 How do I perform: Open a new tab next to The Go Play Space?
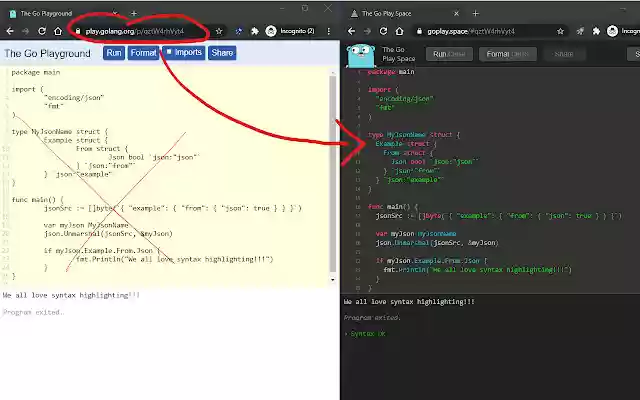[476, 13]
